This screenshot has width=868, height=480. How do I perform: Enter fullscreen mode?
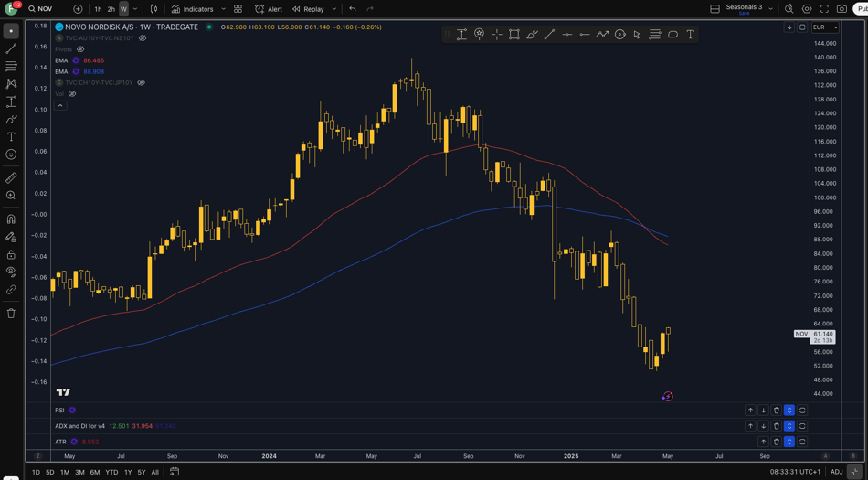click(x=824, y=9)
